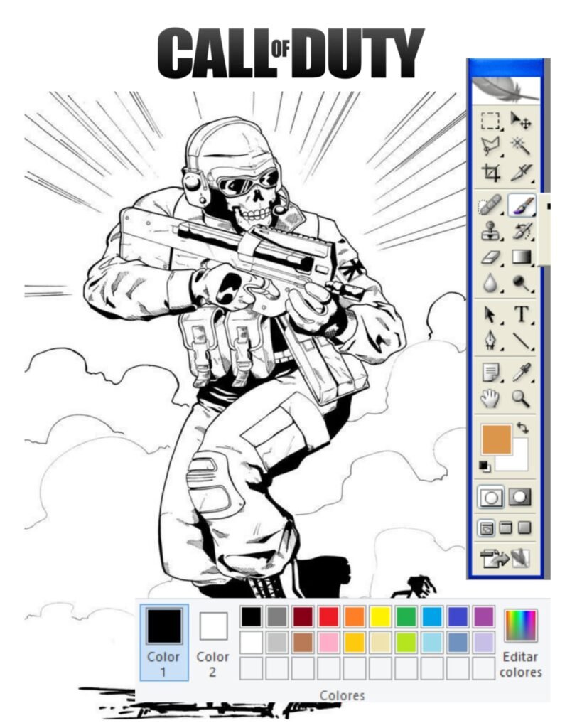Reset to default black and white colors

[x=484, y=466]
